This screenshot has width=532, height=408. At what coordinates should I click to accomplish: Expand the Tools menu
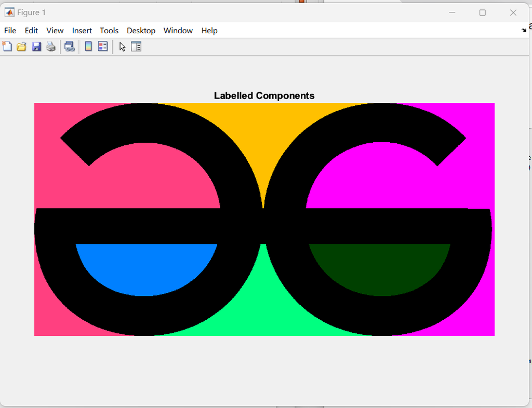pyautogui.click(x=109, y=31)
